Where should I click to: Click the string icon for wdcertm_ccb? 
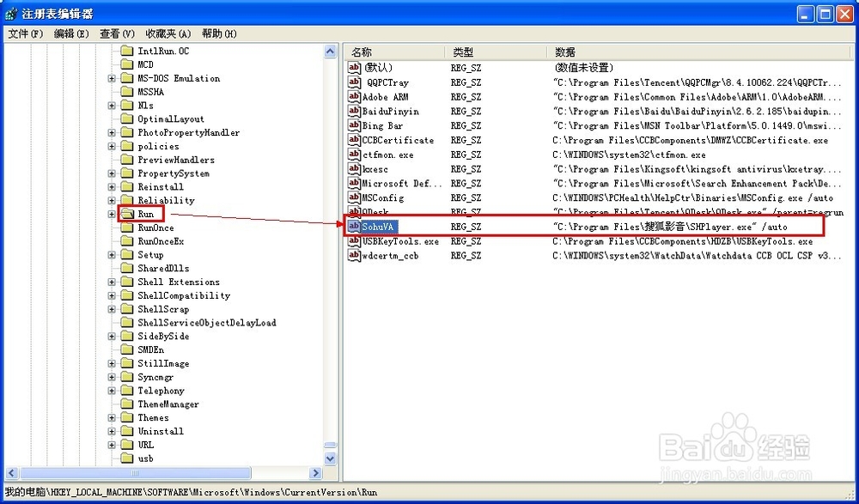pos(354,255)
